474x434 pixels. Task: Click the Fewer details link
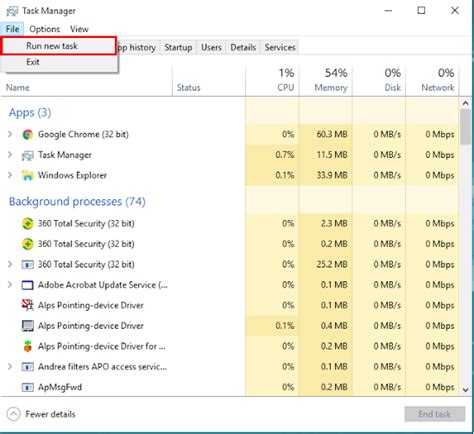point(50,414)
